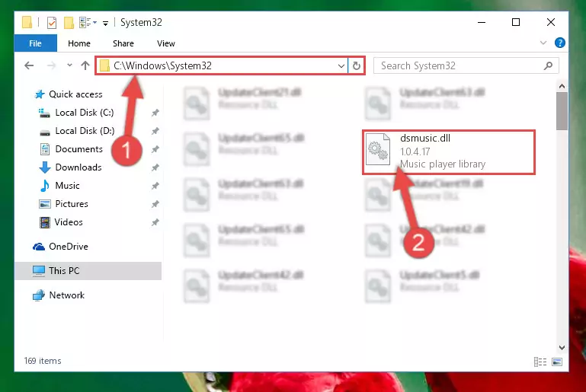
Task: Expand the ribbon with the chevron
Action: 543,43
